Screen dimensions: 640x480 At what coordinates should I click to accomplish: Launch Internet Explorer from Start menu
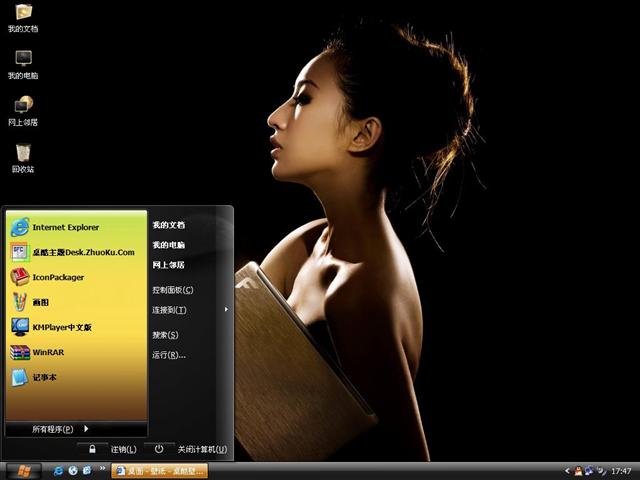tap(76, 227)
